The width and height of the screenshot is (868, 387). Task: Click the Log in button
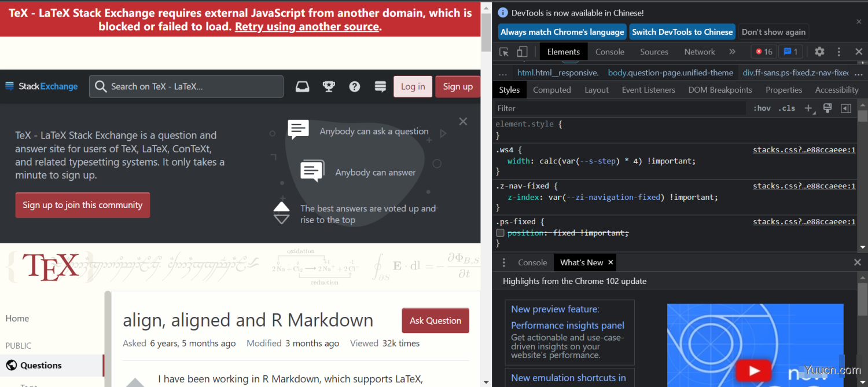[413, 86]
